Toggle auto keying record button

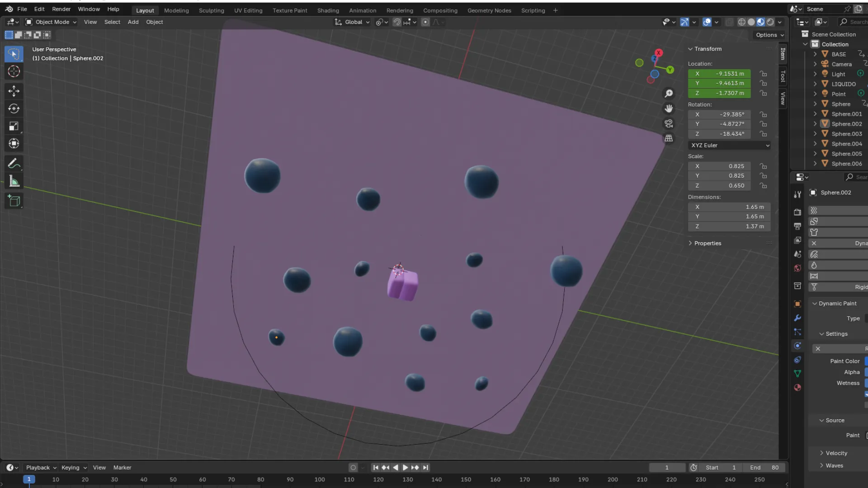(353, 468)
